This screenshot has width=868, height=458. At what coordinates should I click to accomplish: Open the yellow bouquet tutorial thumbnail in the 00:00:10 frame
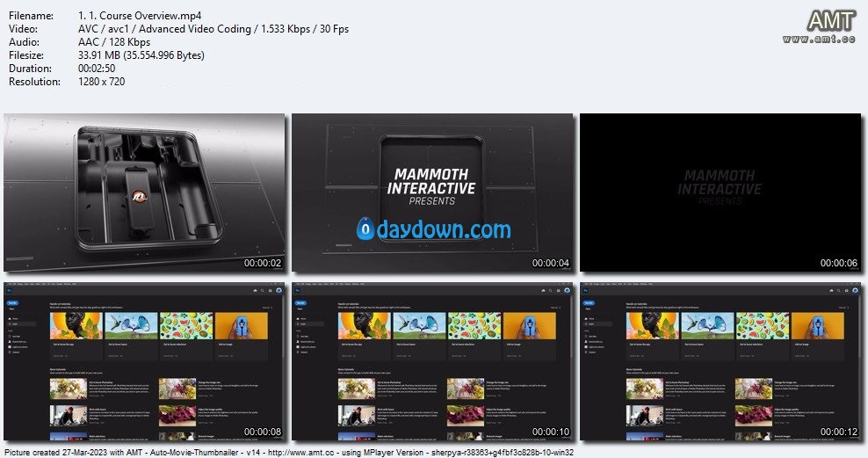(x=357, y=389)
